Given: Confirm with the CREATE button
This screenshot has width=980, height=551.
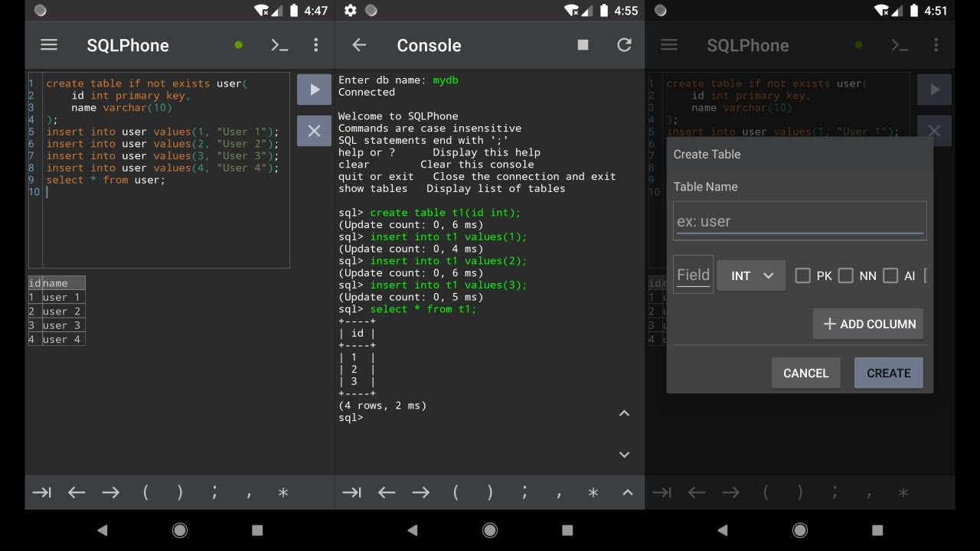Looking at the screenshot, I should (889, 373).
